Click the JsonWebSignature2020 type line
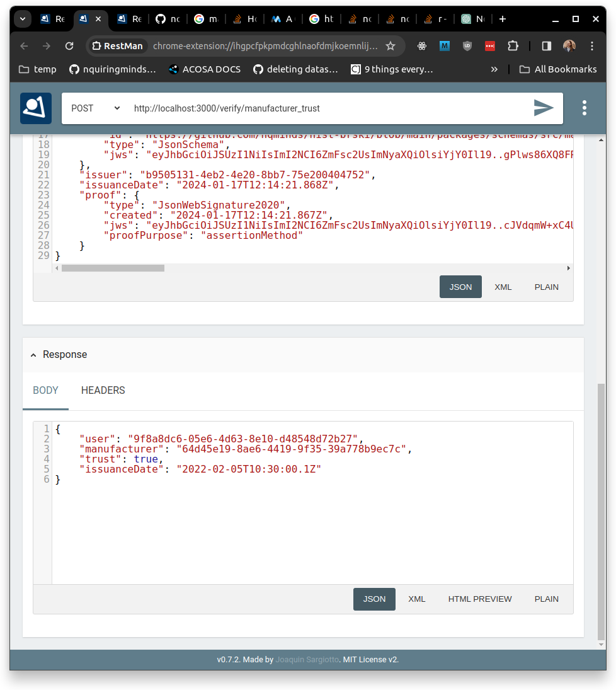 [197, 205]
